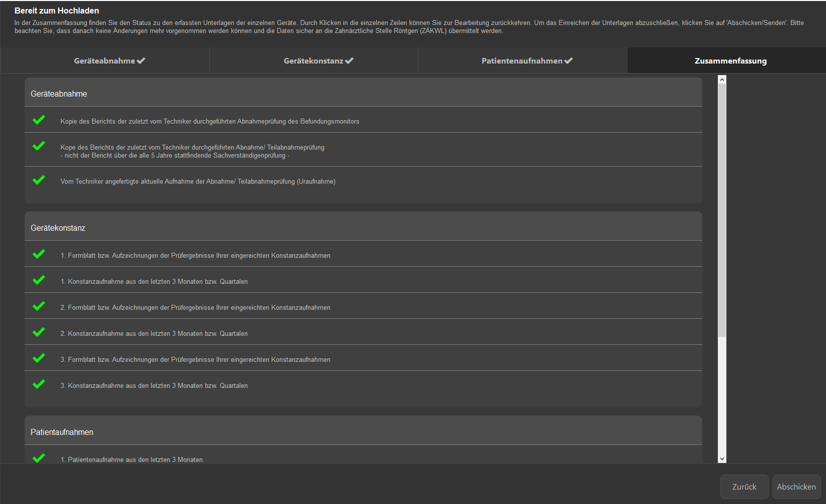Click green checkmark for 1. Formblatt row
This screenshot has height=504, width=826.
click(39, 254)
